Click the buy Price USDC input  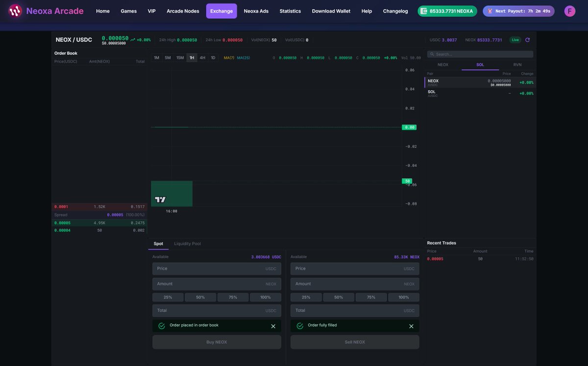[x=217, y=268]
